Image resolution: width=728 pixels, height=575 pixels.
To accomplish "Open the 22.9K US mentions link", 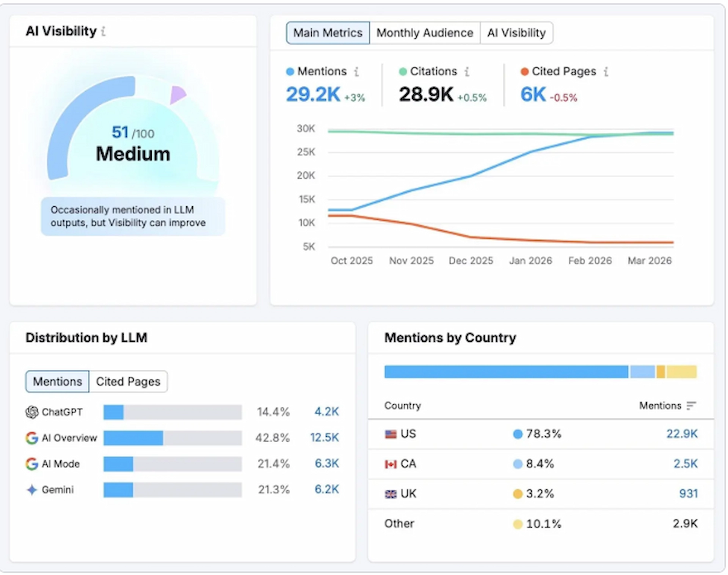I will pos(682,434).
